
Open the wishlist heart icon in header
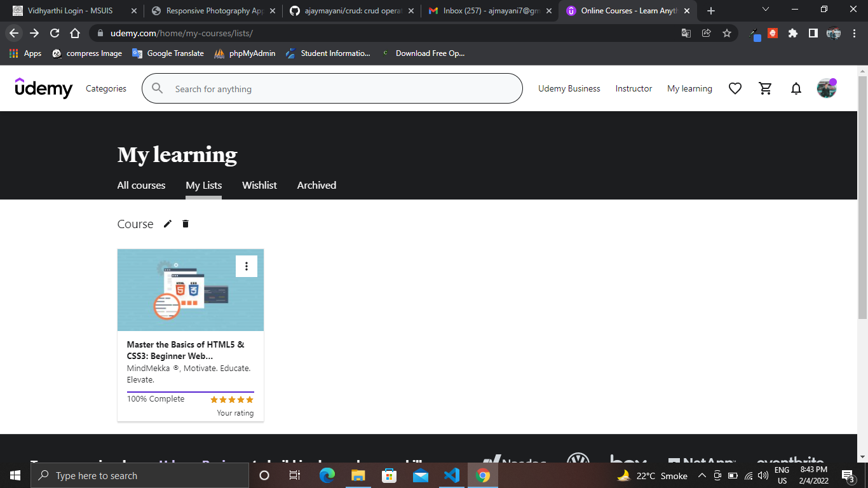[x=735, y=89]
